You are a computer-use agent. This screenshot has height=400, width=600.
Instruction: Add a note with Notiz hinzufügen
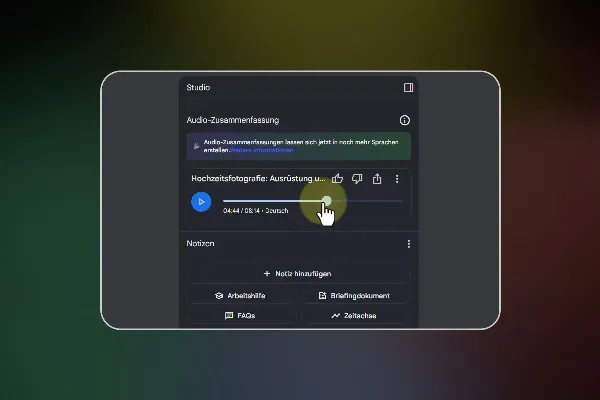pos(298,274)
